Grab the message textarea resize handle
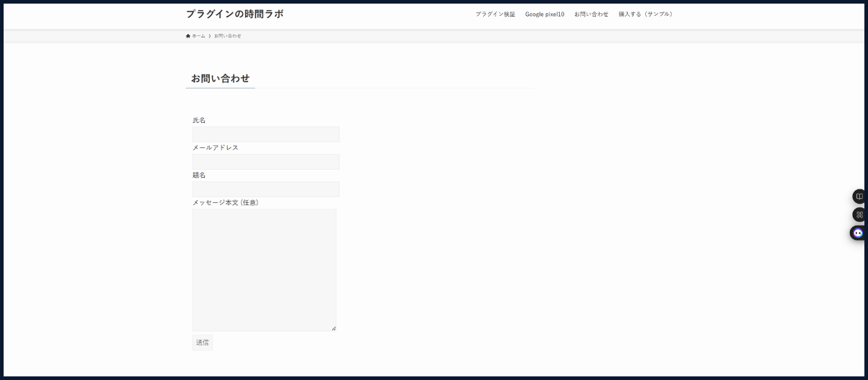 (x=333, y=329)
